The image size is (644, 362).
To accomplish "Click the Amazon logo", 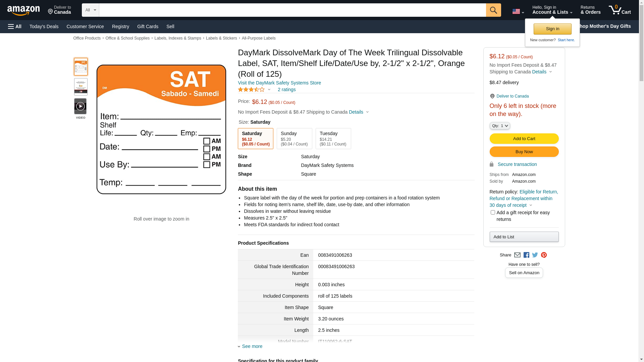I will tap(23, 11).
